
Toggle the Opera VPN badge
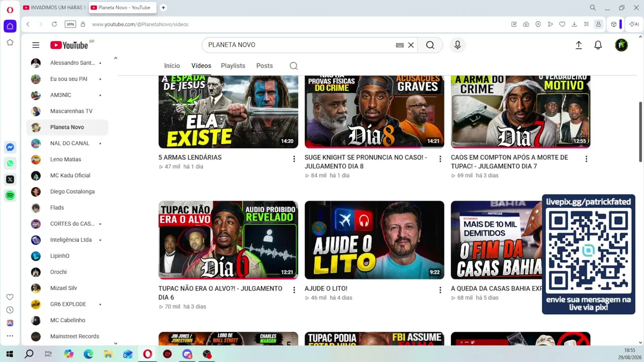click(x=70, y=24)
